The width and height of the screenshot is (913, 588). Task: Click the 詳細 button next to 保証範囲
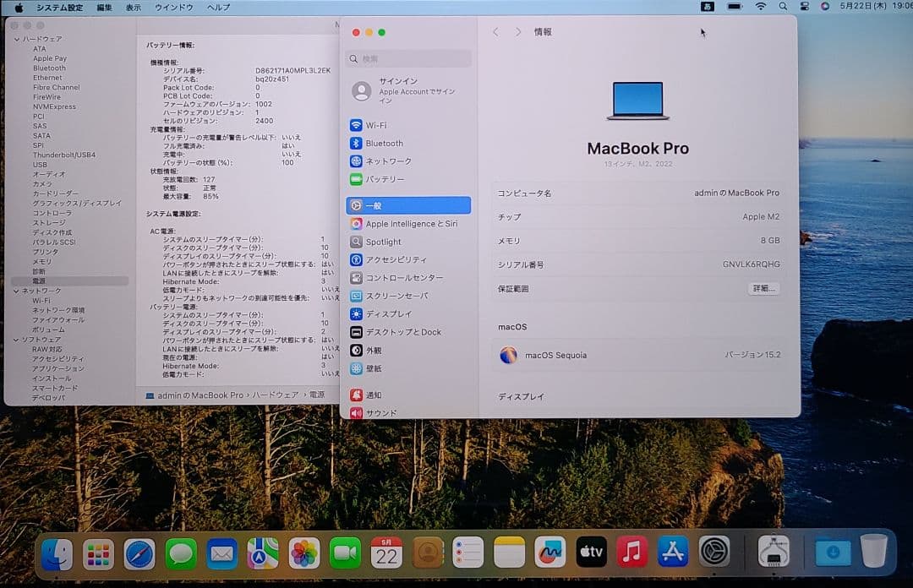(x=763, y=289)
